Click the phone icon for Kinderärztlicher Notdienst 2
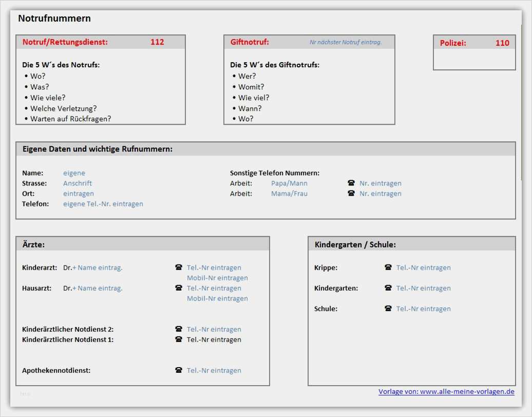The width and height of the screenshot is (532, 417). [179, 329]
